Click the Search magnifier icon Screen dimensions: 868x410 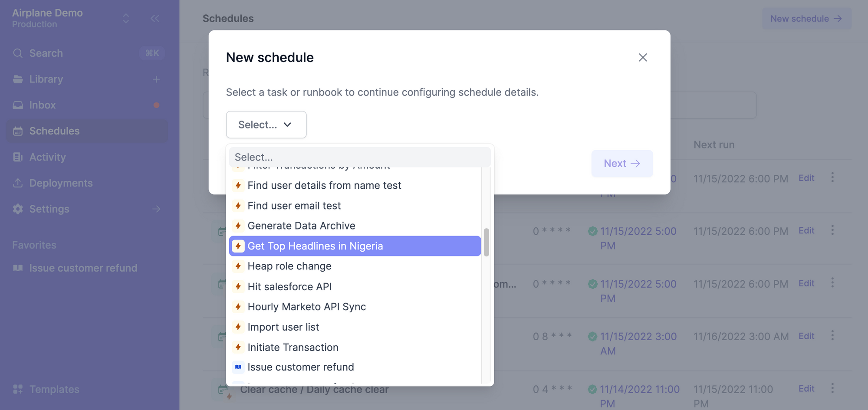18,53
